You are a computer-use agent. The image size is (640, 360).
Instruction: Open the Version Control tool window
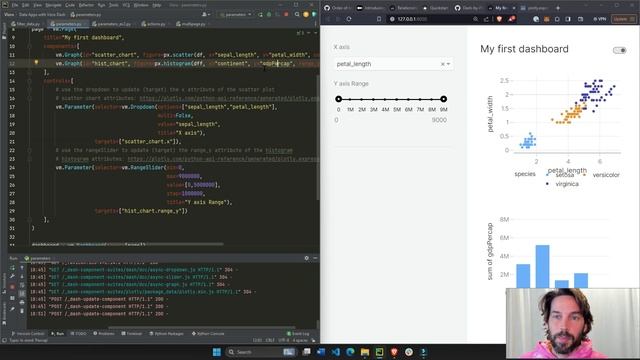(x=27, y=334)
